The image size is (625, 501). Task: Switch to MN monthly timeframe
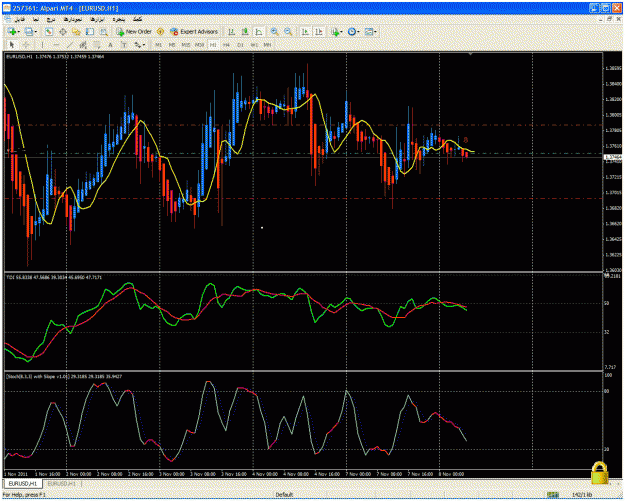pos(267,45)
